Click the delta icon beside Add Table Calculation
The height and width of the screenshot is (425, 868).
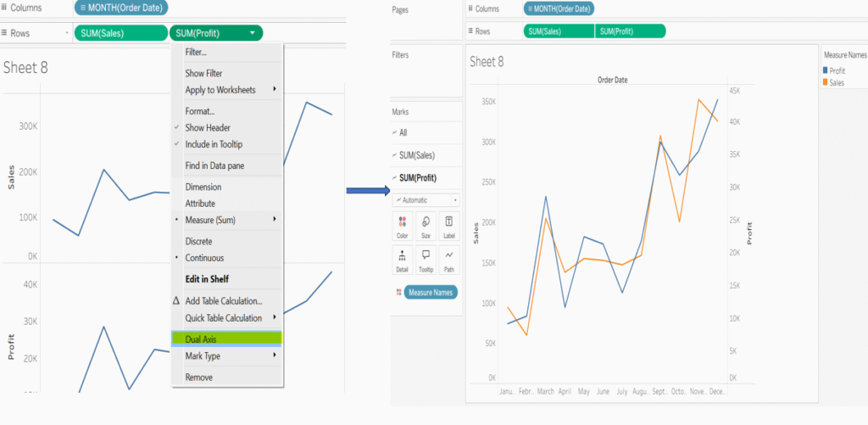click(176, 301)
